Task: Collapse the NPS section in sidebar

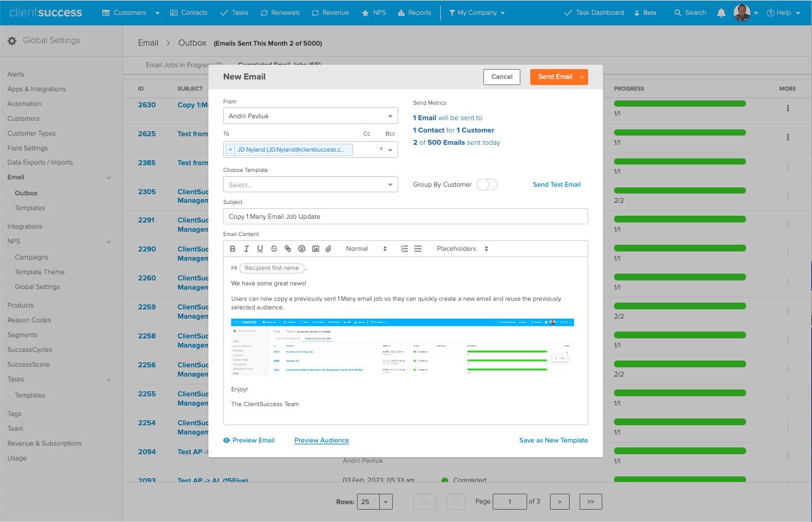Action: tap(109, 242)
